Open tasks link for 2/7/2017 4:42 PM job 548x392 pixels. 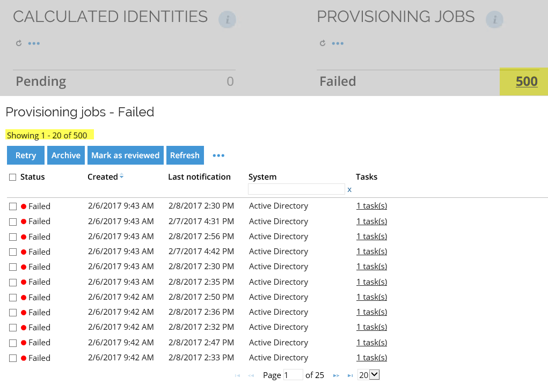pos(371,252)
